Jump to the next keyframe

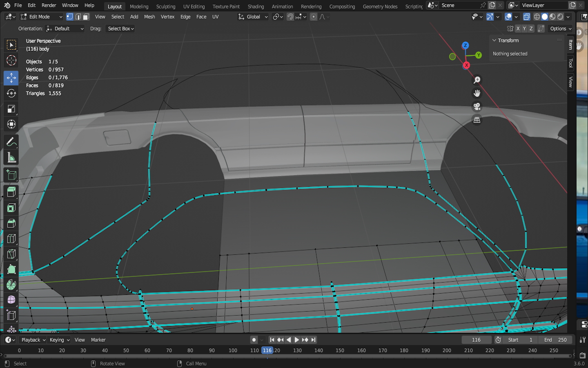(305, 340)
